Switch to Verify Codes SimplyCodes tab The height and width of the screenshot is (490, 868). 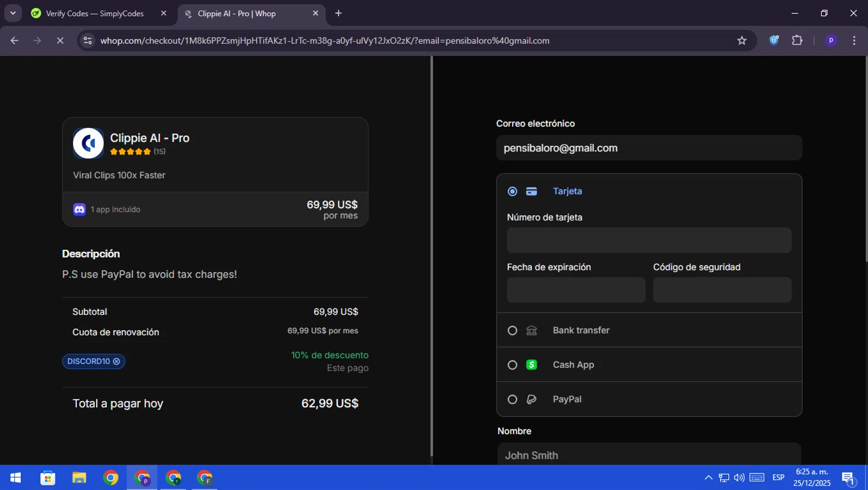95,13
